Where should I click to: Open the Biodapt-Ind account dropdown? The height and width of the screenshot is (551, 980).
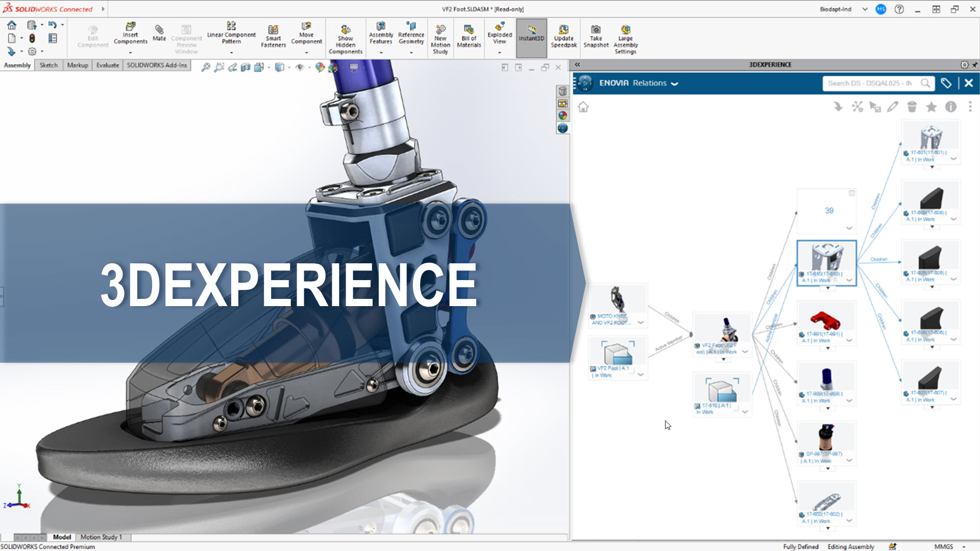coord(864,9)
